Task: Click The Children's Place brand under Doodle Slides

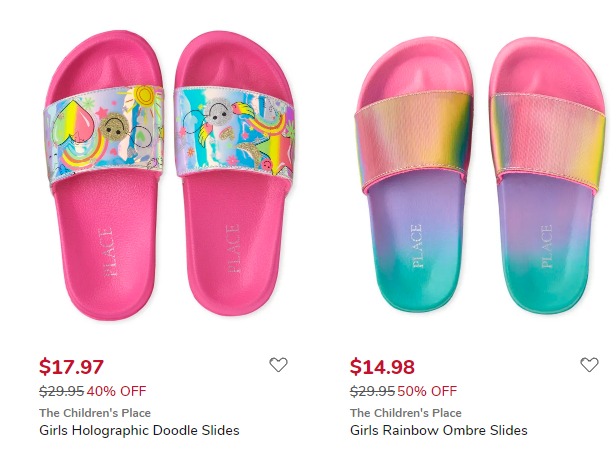Action: [x=95, y=413]
